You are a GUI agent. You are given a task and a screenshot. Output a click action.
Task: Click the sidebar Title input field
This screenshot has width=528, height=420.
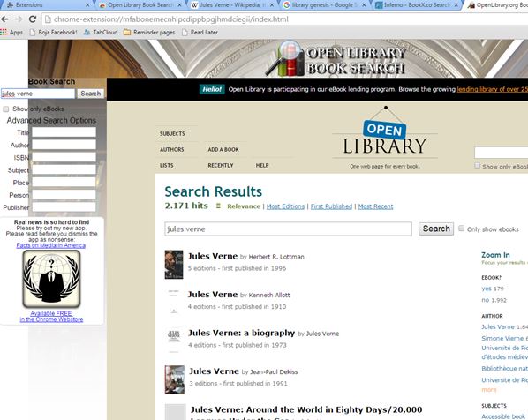pyautogui.click(x=64, y=132)
